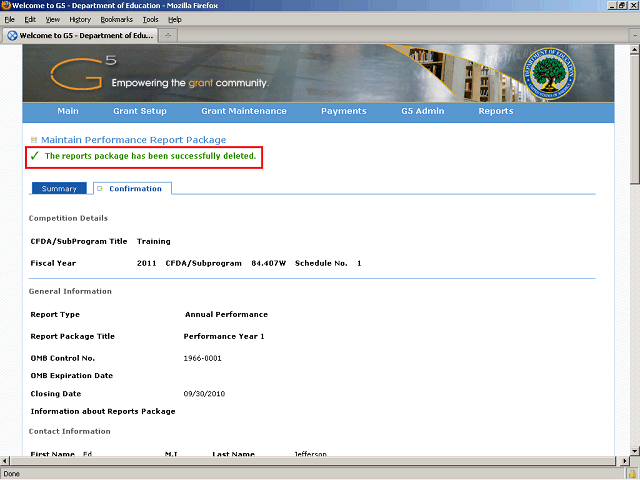Click OMB control number 1966-0001
Viewport: 640px width, 480px height.
click(x=202, y=358)
